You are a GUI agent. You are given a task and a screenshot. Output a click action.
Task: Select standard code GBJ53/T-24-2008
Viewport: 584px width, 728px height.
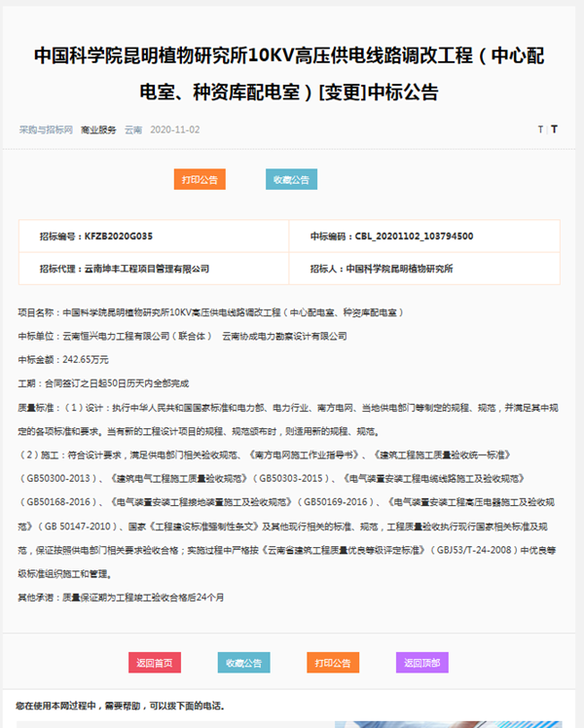point(473,550)
